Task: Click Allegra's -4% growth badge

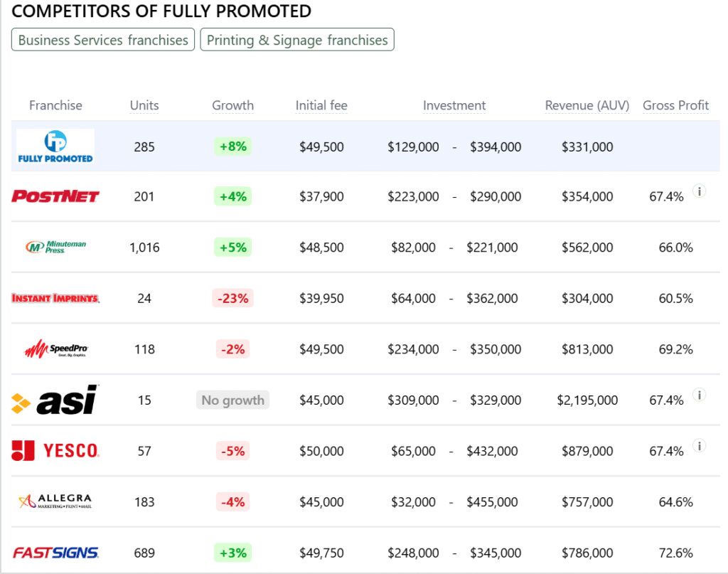Action: pos(232,501)
